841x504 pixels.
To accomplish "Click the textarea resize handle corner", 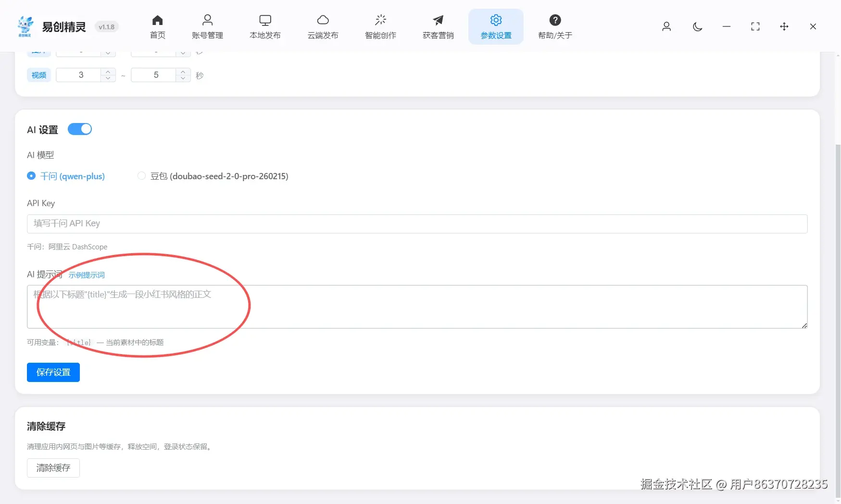I will (x=804, y=326).
